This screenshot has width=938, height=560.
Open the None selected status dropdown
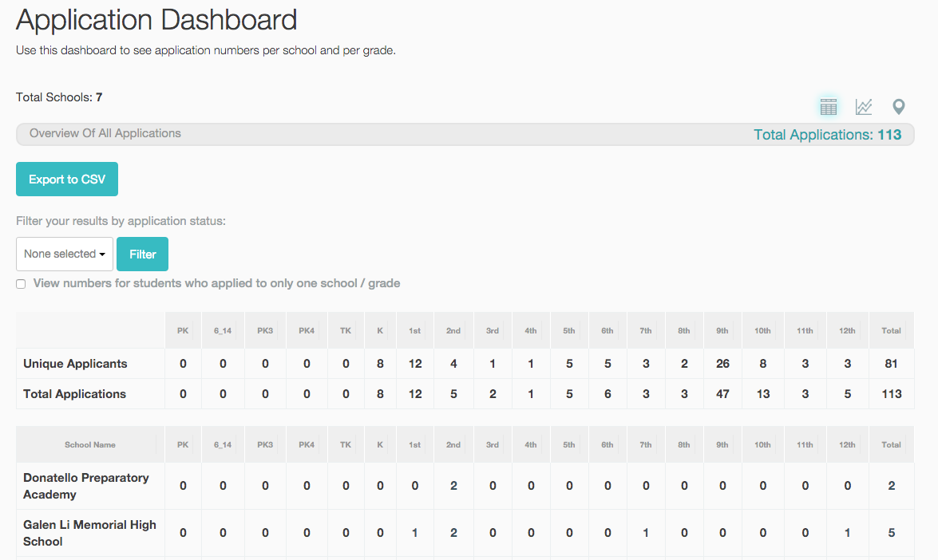pos(65,254)
